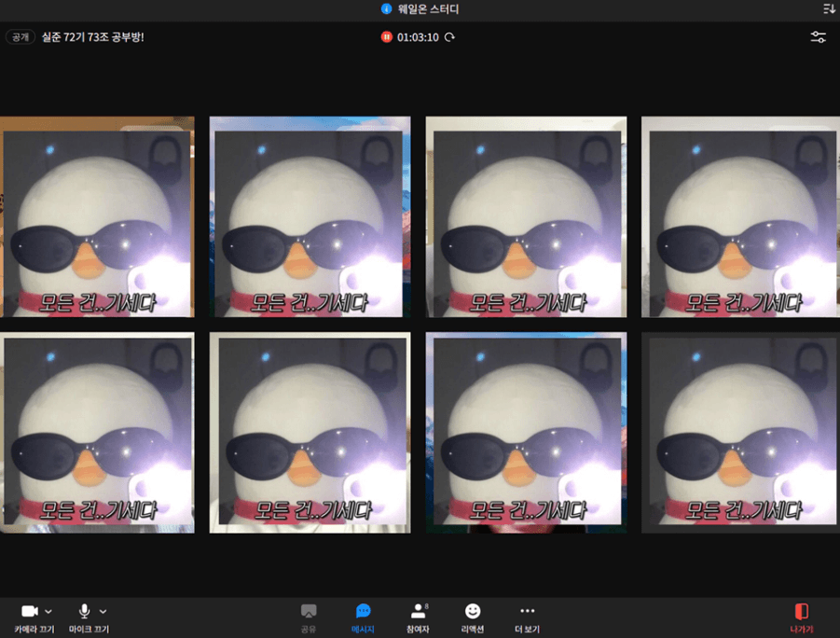Click the 01:03:10 elapsed time

pos(418,37)
